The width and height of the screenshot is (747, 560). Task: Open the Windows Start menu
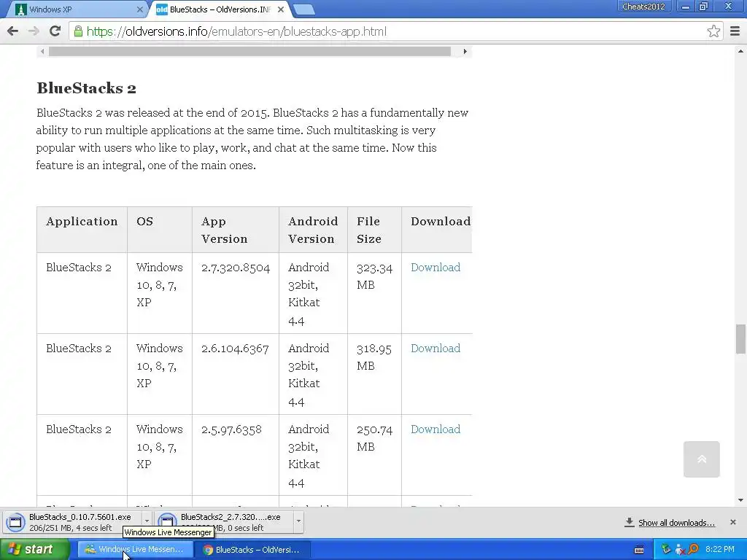(x=35, y=549)
